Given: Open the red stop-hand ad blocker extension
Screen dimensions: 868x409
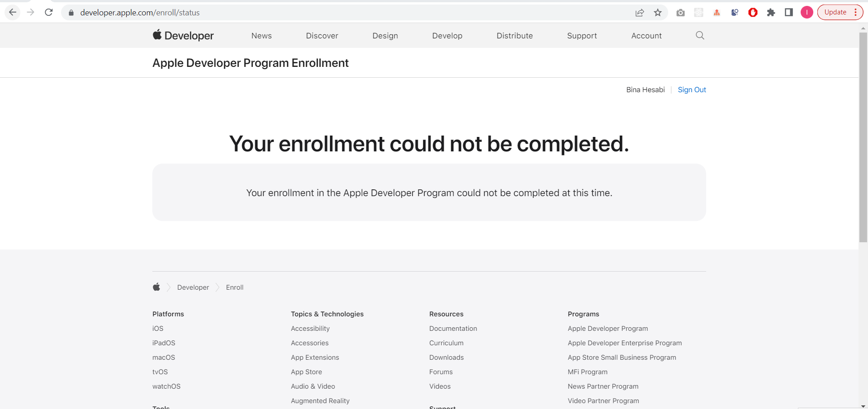Looking at the screenshot, I should [x=753, y=13].
